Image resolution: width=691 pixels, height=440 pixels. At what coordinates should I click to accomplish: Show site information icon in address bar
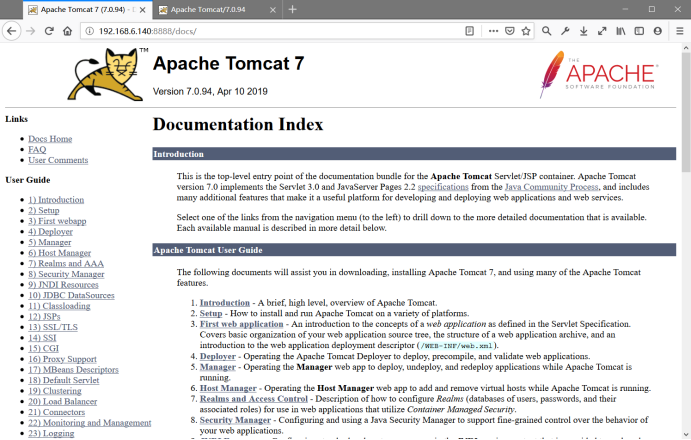coord(89,31)
